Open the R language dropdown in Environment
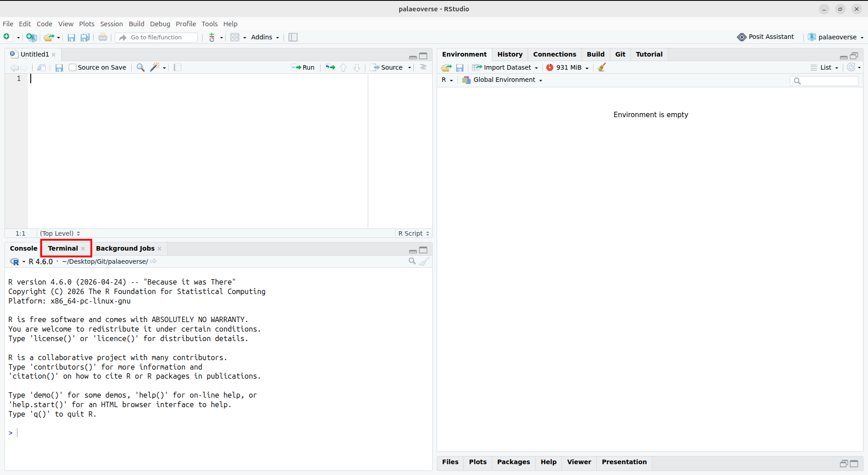Screen dimensions: 868x475 coord(447,80)
